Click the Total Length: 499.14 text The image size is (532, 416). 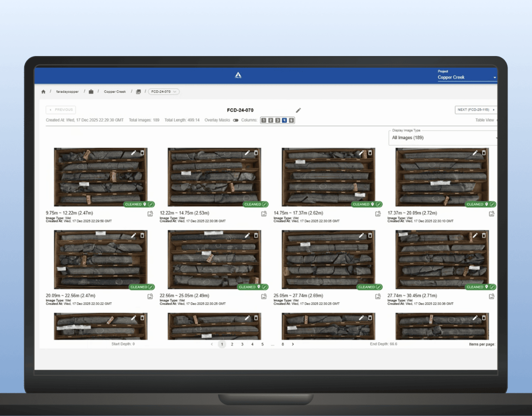[x=182, y=120]
